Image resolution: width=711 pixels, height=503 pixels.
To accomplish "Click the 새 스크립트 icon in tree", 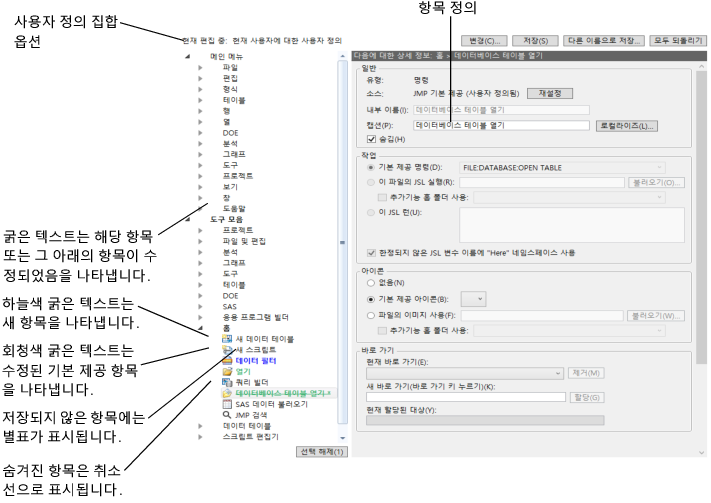I will (227, 349).
